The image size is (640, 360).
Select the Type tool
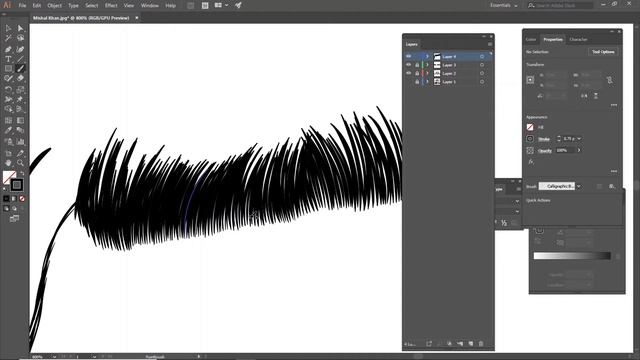point(8,59)
